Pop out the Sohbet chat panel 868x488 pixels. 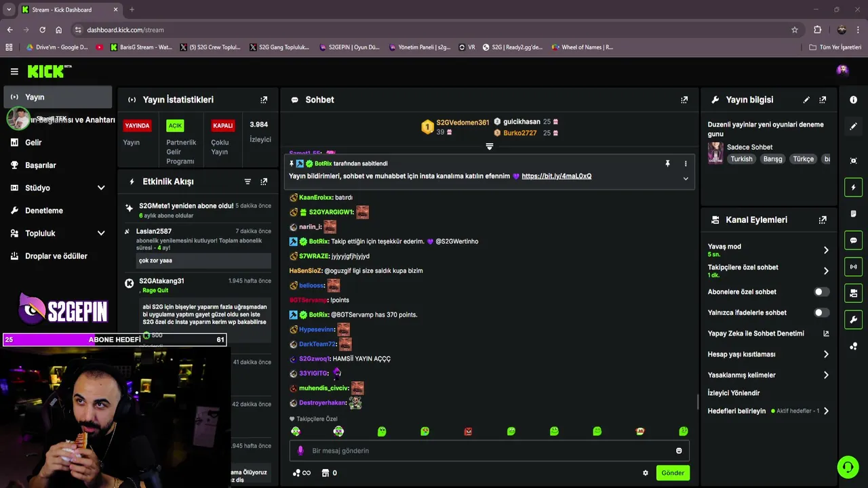tap(684, 100)
